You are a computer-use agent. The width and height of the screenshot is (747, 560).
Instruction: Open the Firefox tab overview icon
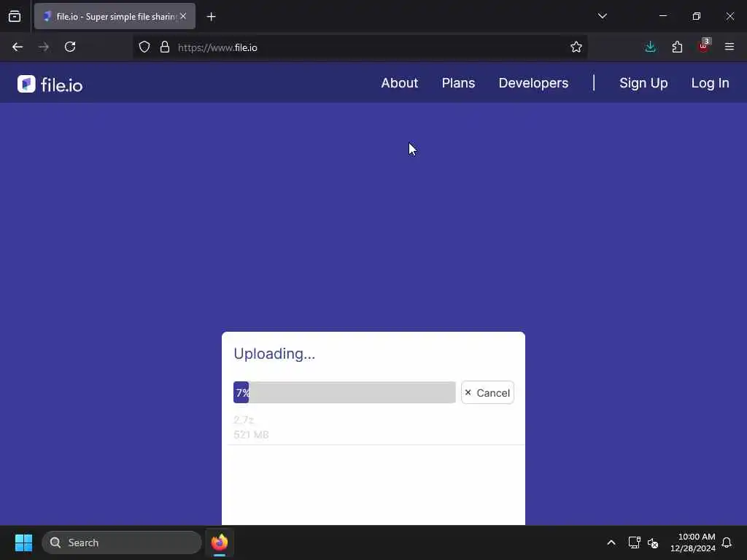pos(15,17)
